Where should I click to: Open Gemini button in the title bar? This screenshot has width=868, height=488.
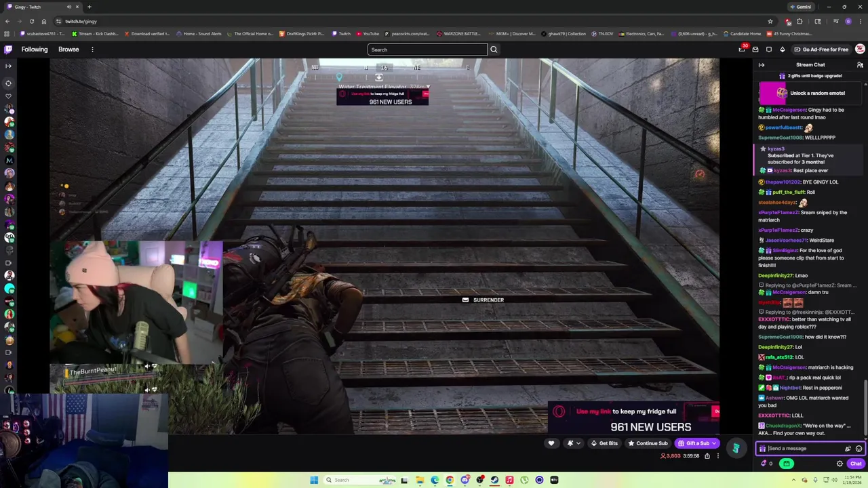(x=801, y=7)
